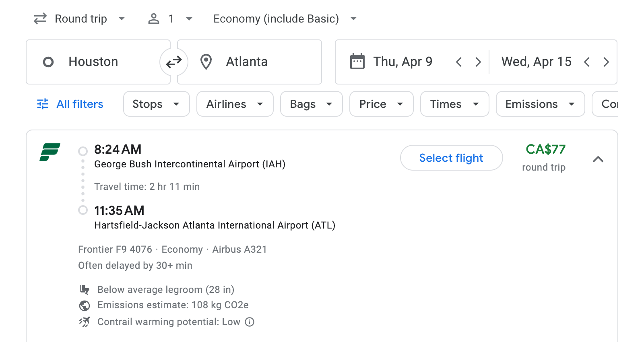This screenshot has height=342, width=644.
Task: Click the calendar icon beside the departure date
Action: (x=357, y=61)
